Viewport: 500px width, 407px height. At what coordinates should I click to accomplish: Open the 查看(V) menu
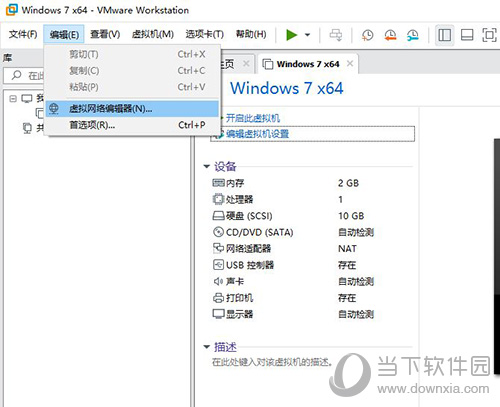coord(105,34)
